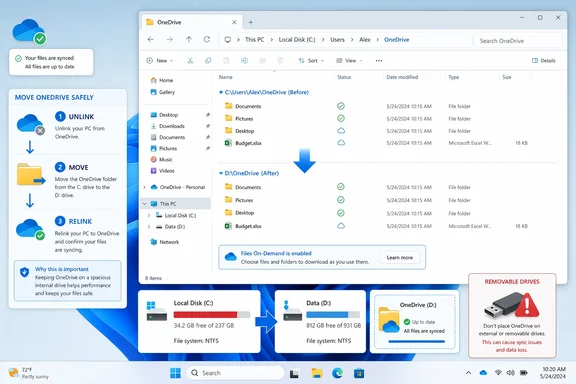Click 'Local Disk (C:)' in the address breadcrumb

coord(297,40)
